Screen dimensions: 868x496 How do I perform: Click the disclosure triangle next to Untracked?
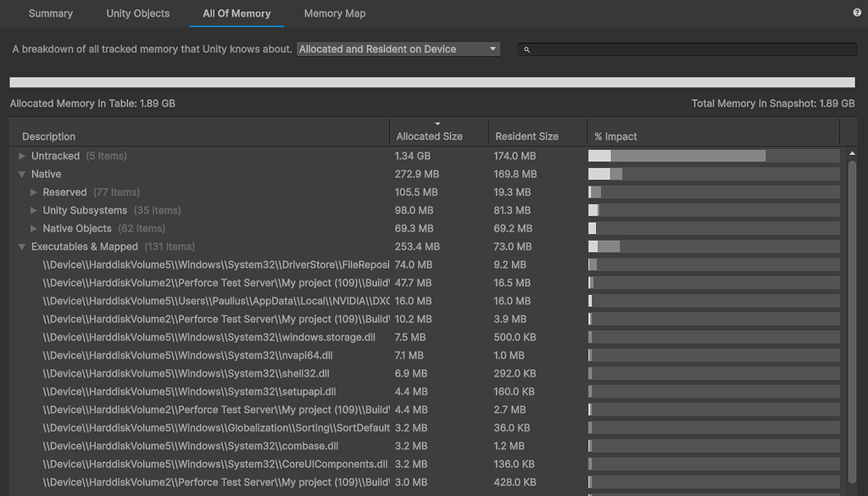click(x=20, y=155)
